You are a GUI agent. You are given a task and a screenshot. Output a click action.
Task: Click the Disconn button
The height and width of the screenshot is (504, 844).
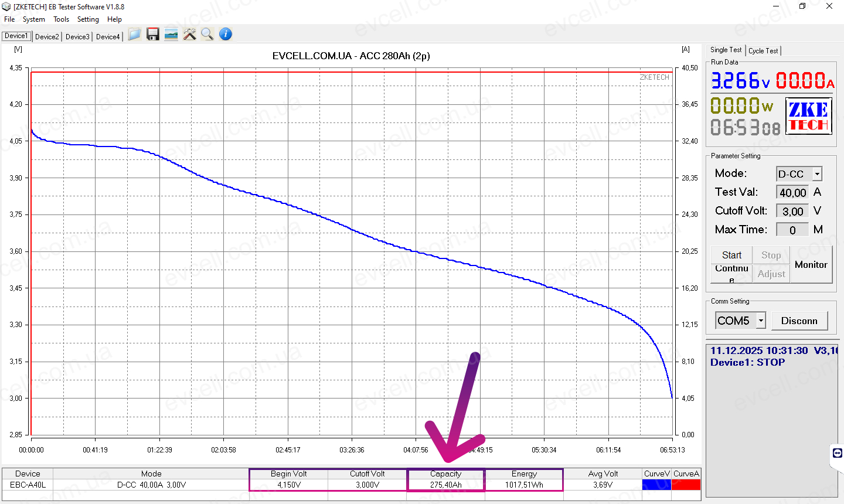(799, 321)
